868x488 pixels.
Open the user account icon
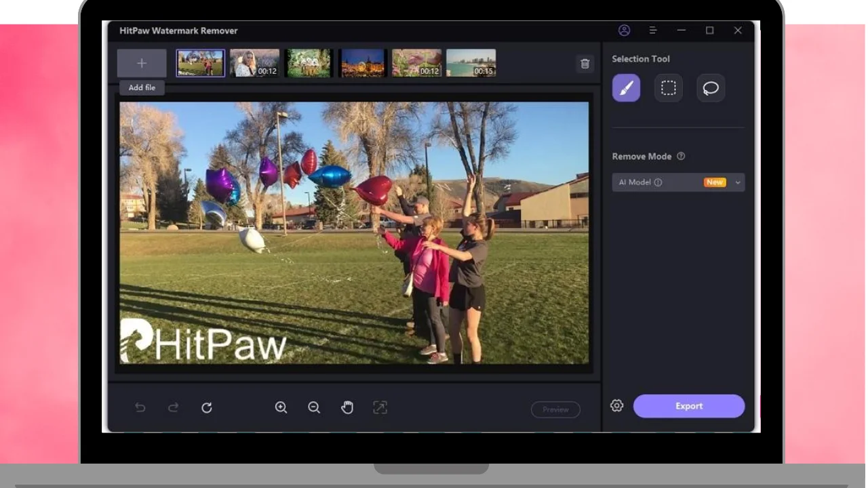click(x=625, y=30)
